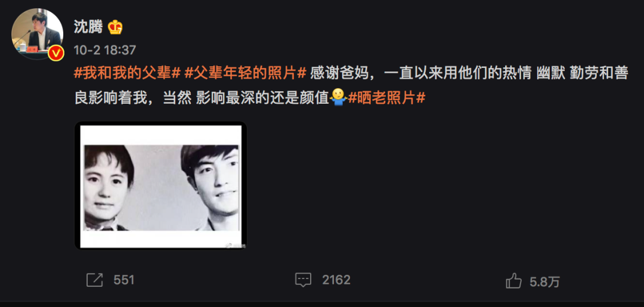Click the 551 repost count
The image size is (644, 307).
[x=124, y=280]
